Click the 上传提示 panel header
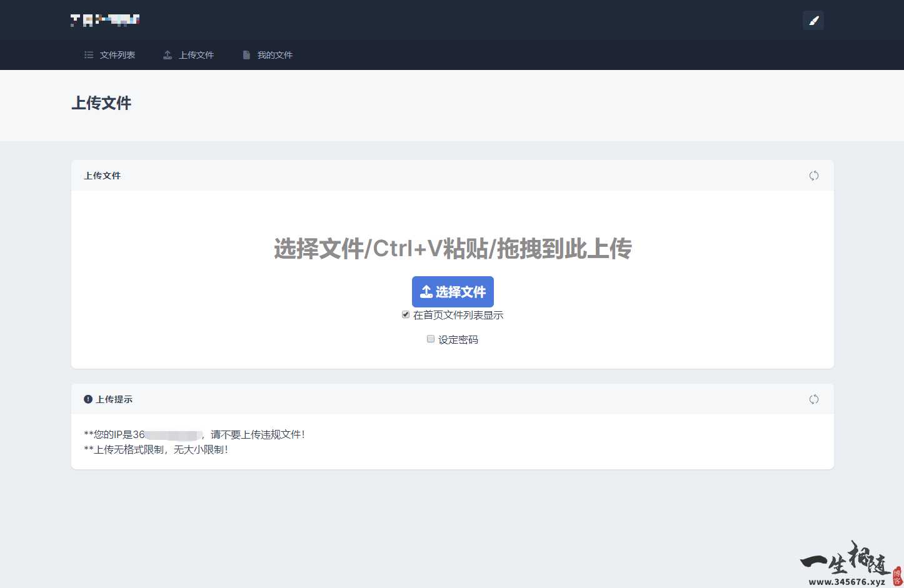This screenshot has width=904, height=588. click(114, 399)
